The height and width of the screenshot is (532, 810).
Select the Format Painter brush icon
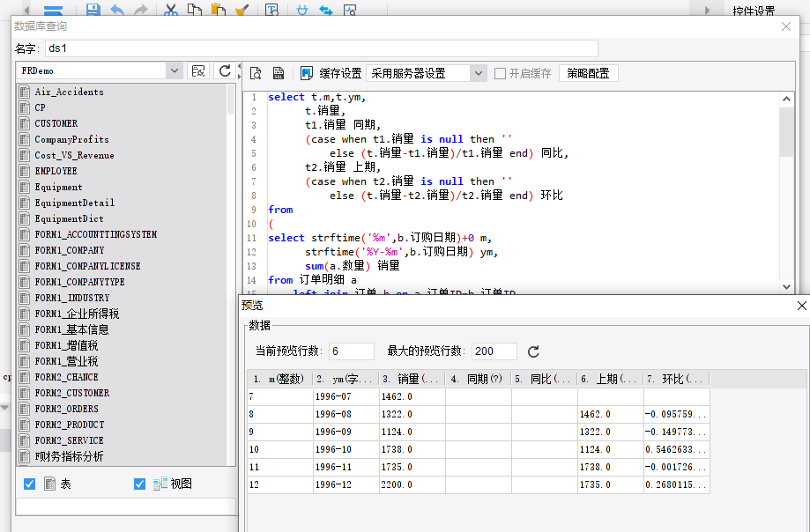tap(242, 10)
